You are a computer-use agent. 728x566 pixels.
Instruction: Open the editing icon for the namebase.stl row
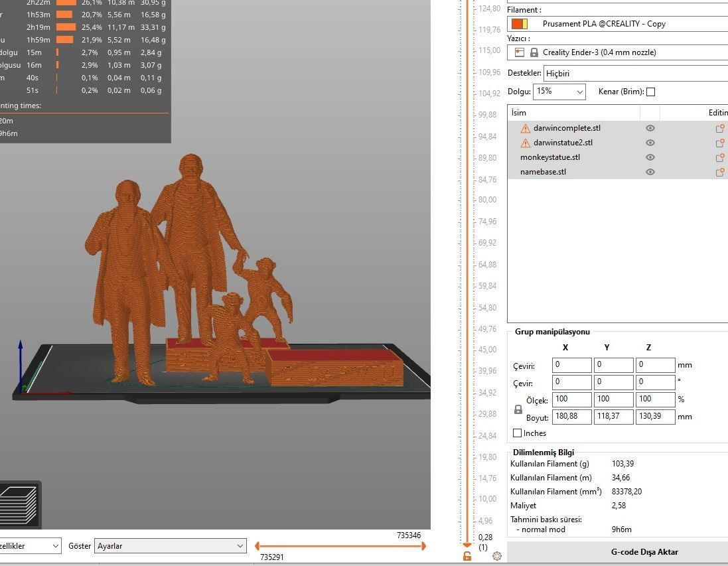(x=719, y=173)
